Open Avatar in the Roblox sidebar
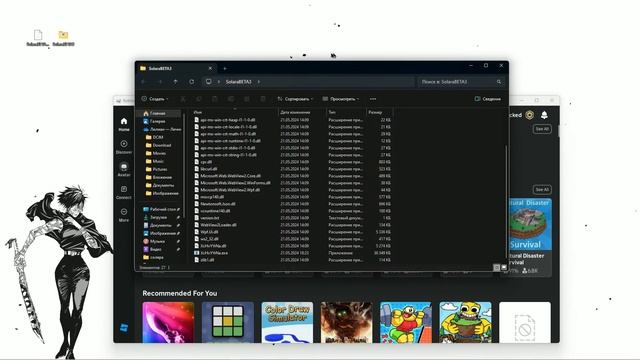 124,169
